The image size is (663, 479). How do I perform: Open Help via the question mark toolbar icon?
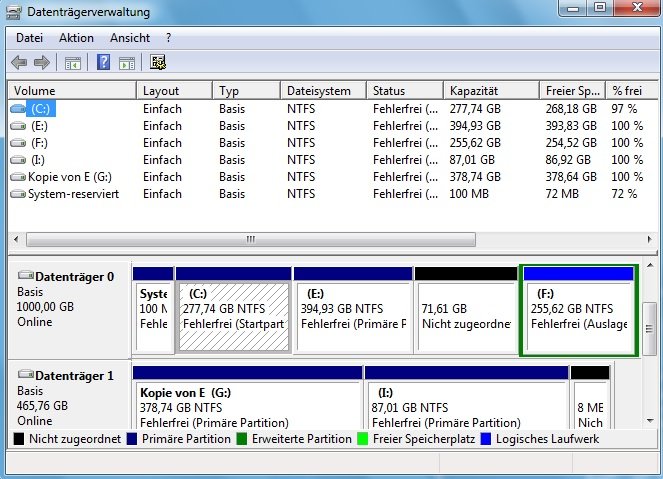coord(104,62)
